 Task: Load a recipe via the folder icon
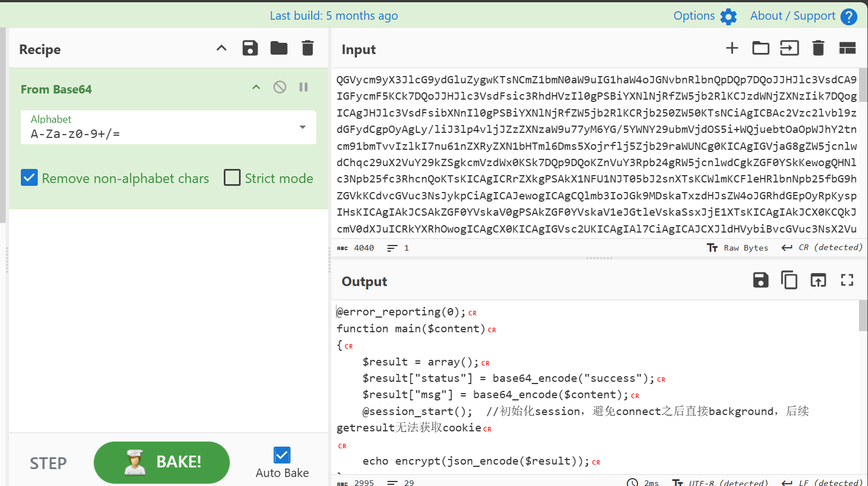(x=278, y=48)
